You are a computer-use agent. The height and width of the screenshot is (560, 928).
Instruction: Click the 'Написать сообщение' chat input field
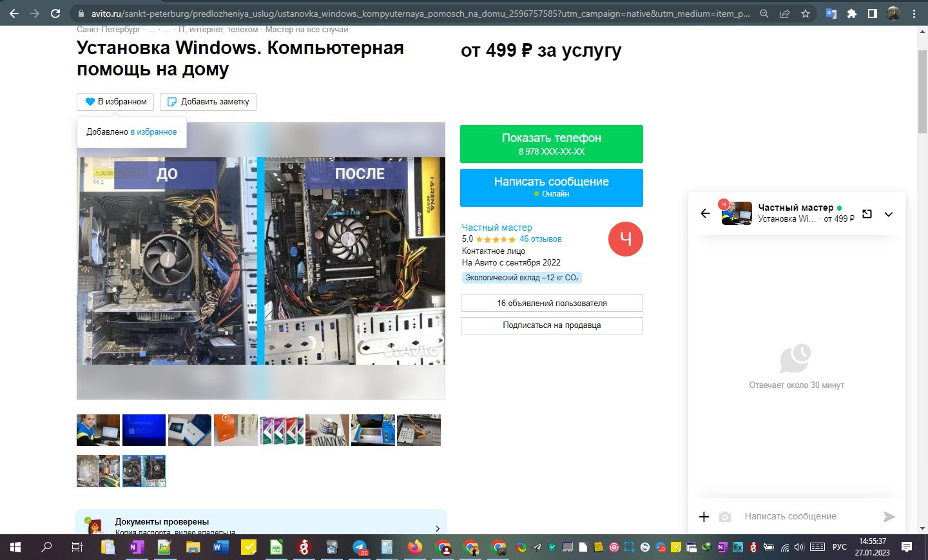point(809,516)
